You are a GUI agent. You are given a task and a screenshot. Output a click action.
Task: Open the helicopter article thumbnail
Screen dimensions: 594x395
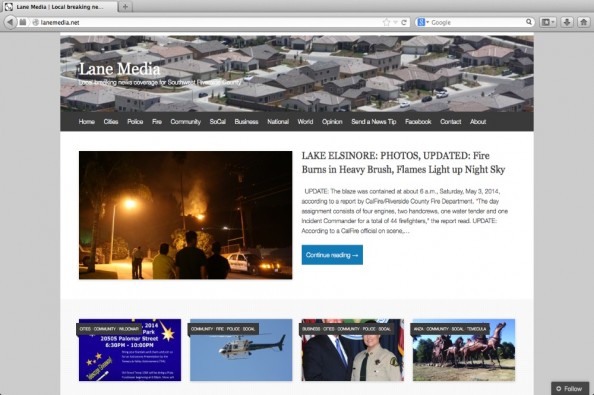tap(241, 350)
